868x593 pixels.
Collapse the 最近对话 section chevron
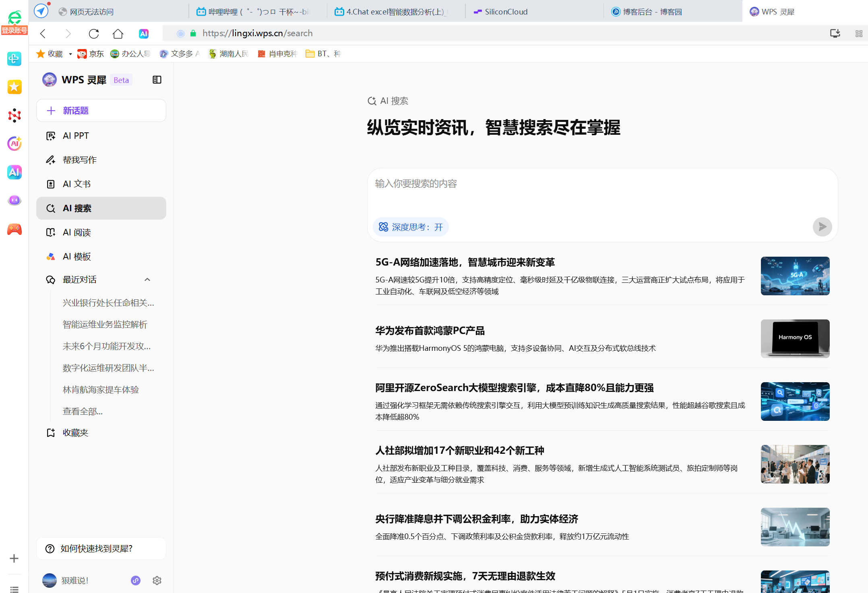pyautogui.click(x=147, y=280)
